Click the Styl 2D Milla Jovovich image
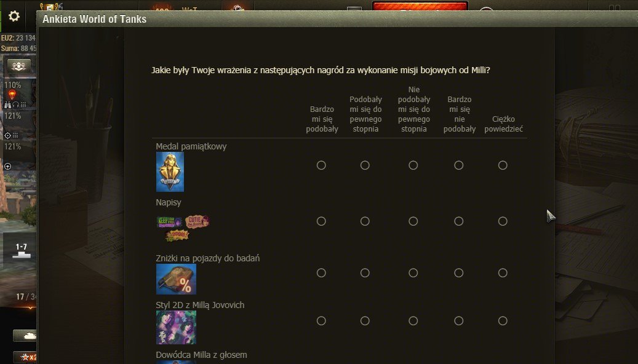The width and height of the screenshot is (638, 364). click(176, 327)
